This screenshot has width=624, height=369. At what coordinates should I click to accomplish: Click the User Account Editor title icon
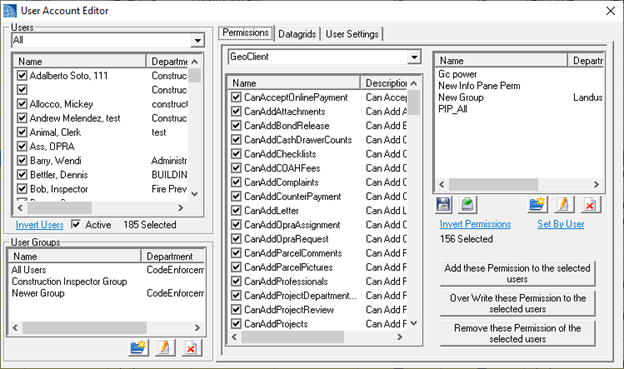coord(10,11)
